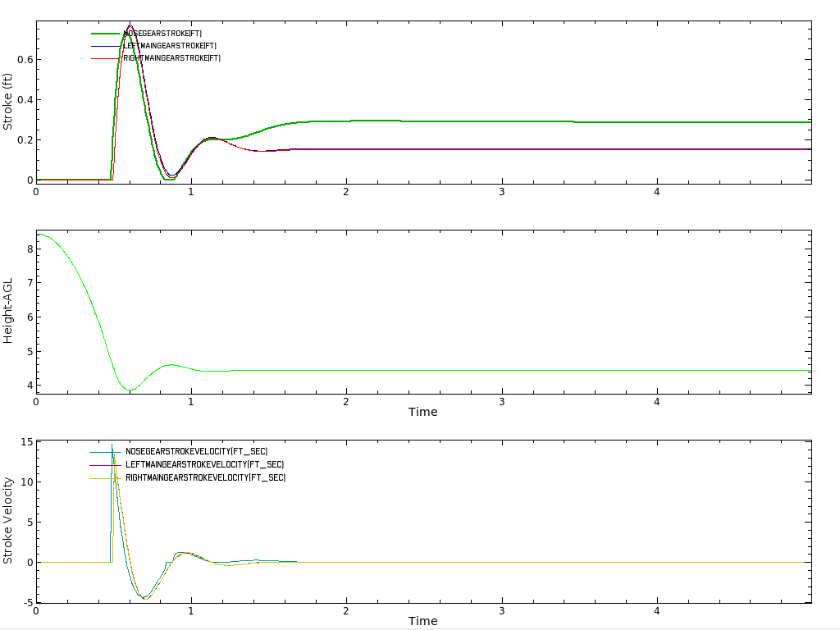Click the lowest dip of the stroke velocity curve
Image resolution: width=840 pixels, height=630 pixels.
(144, 599)
